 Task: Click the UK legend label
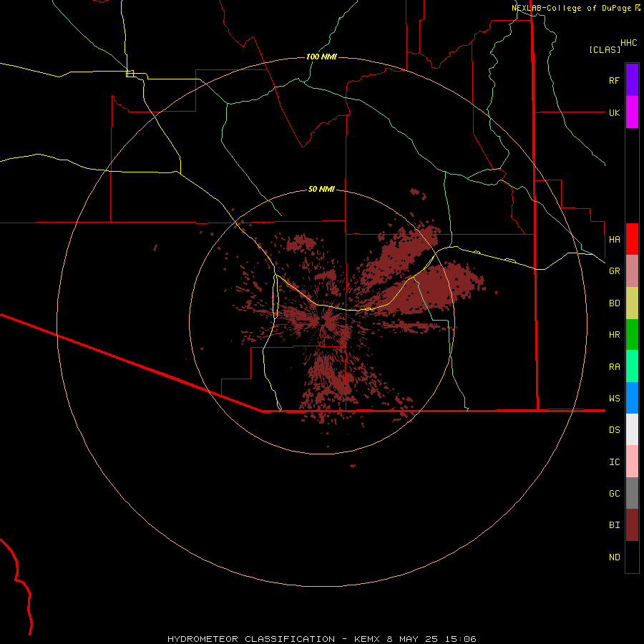coord(614,112)
